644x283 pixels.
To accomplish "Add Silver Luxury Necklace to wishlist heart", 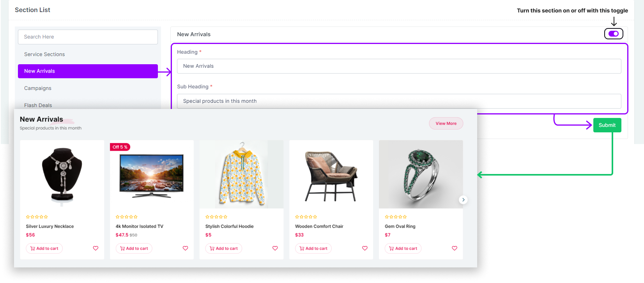I will (x=96, y=248).
